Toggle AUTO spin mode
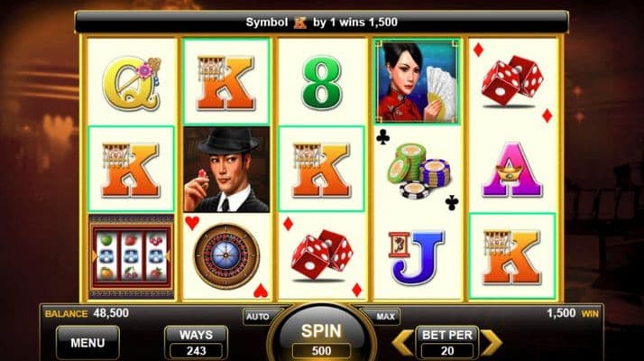 pyautogui.click(x=258, y=317)
